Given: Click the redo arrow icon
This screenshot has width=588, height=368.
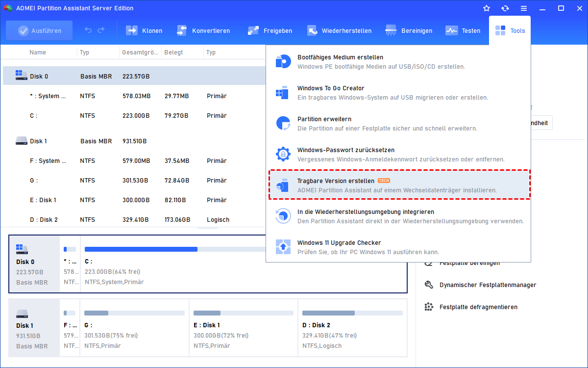Looking at the screenshot, I should pos(101,30).
